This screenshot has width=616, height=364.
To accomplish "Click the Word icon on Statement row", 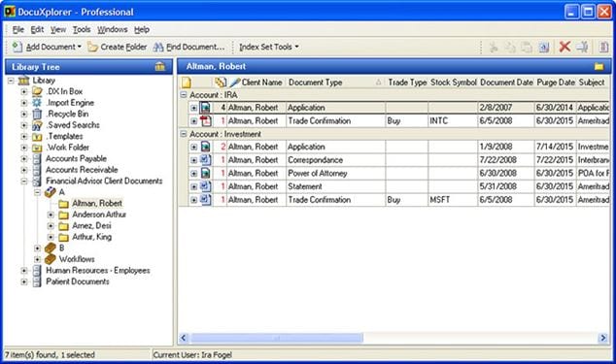I will (205, 186).
